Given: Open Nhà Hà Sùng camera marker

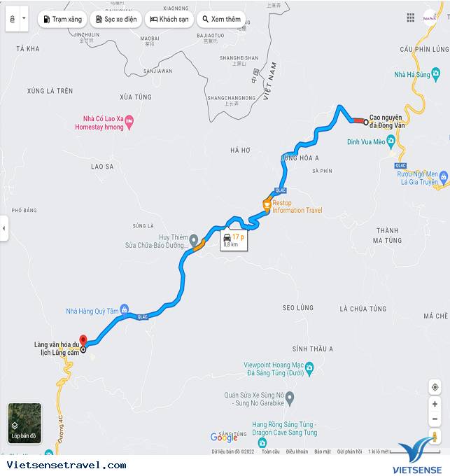Looking at the screenshot, I should coord(436,74).
